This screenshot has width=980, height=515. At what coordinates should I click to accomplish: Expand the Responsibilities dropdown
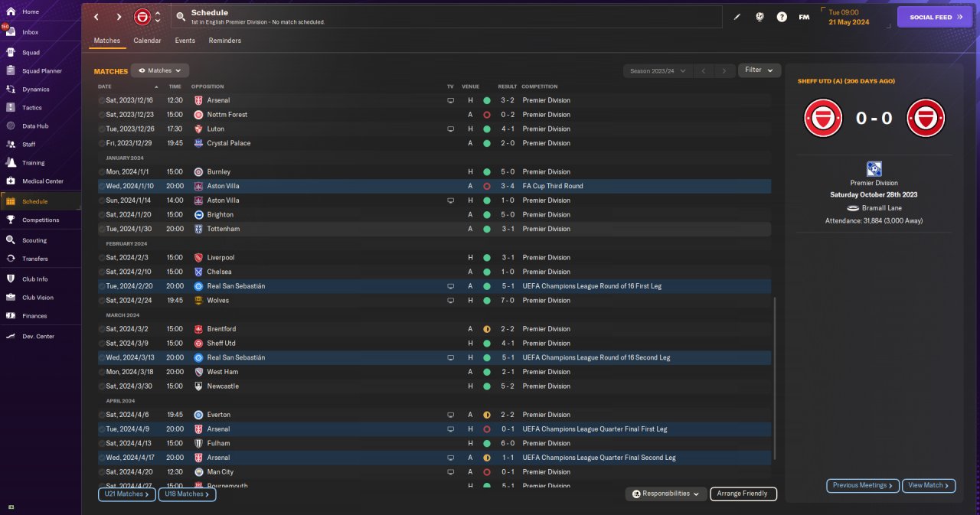[665, 494]
